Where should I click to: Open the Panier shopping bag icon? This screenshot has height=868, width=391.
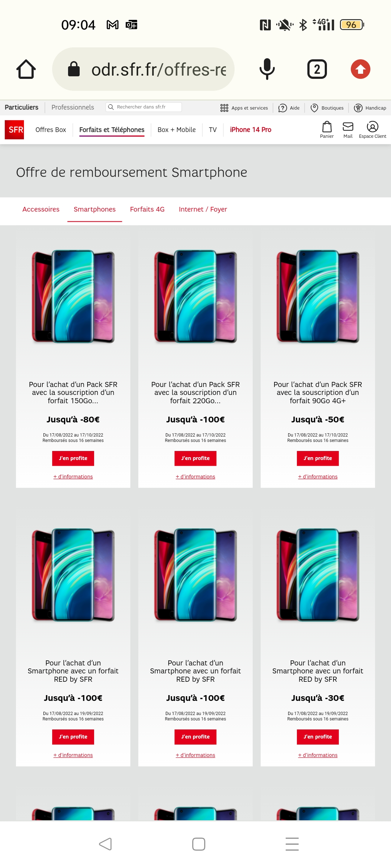pyautogui.click(x=327, y=129)
